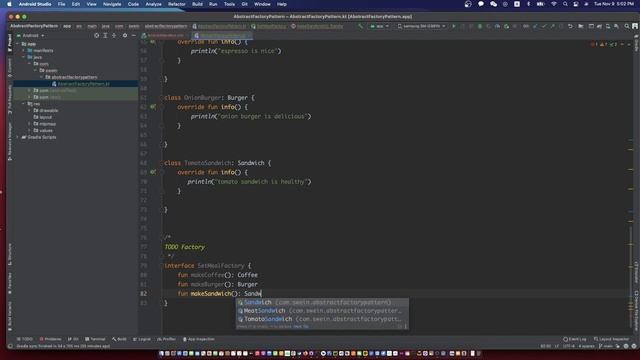Expand Gradle Scripts node
The height and width of the screenshot is (360, 640).
tap(18, 137)
